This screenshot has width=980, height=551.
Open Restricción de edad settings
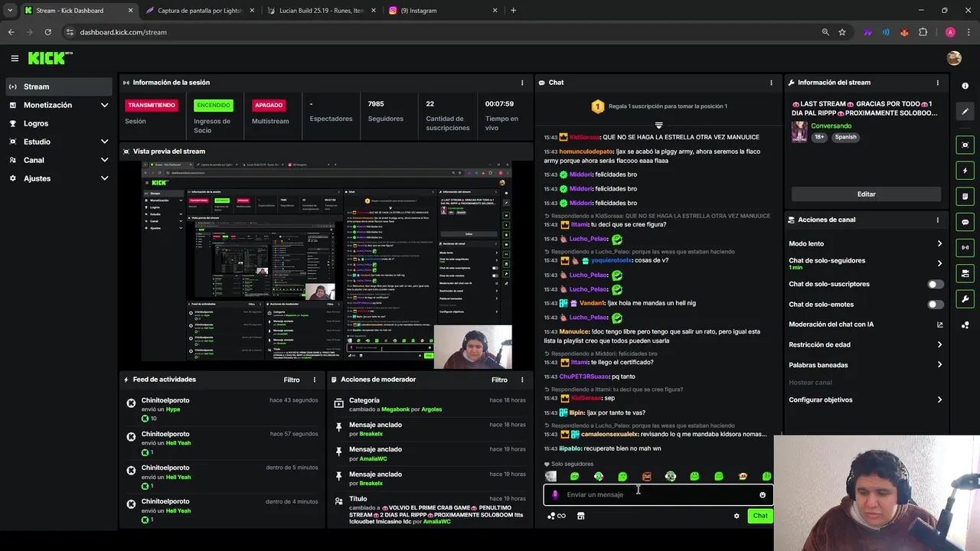(866, 344)
